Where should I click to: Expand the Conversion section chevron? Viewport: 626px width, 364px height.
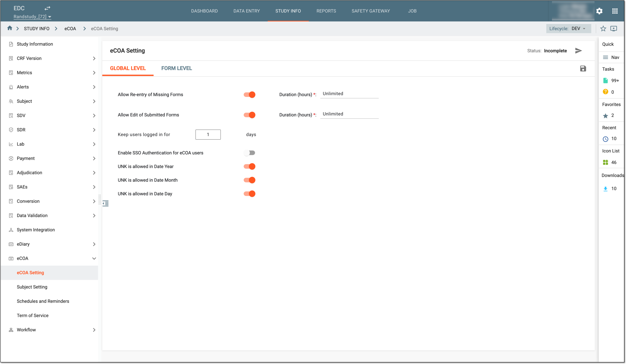[x=94, y=201]
